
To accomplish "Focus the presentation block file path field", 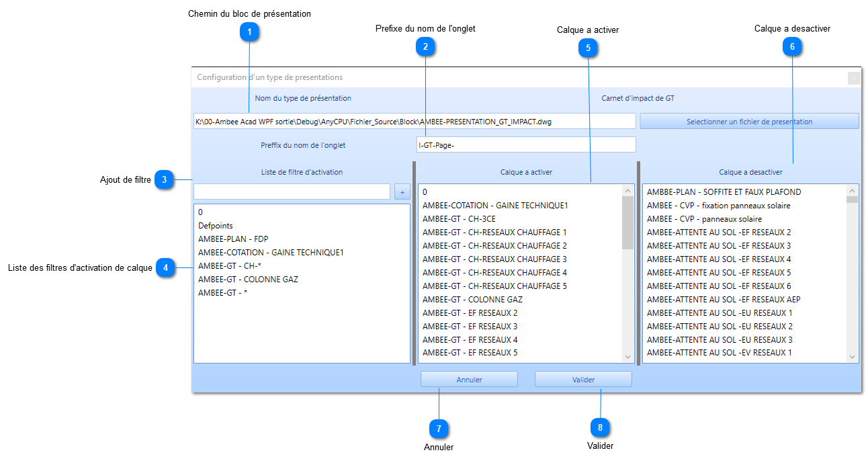I will (x=415, y=122).
